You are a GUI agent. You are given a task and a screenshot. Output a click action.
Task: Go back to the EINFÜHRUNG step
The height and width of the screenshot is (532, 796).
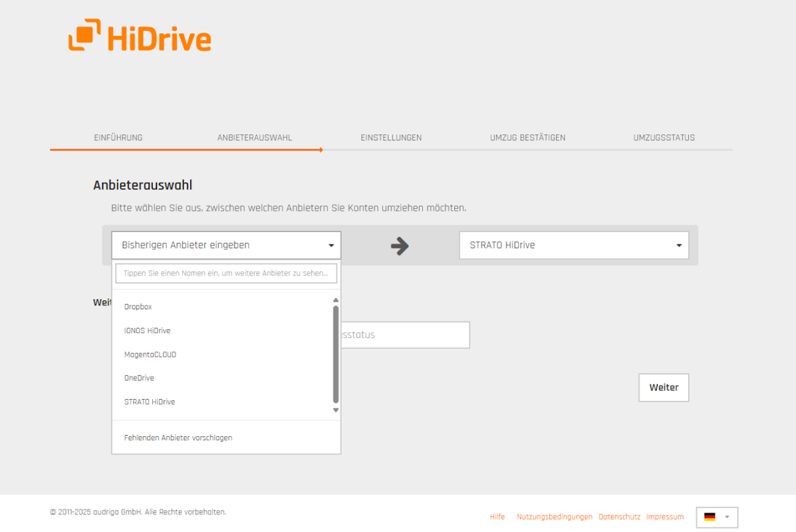pos(118,138)
